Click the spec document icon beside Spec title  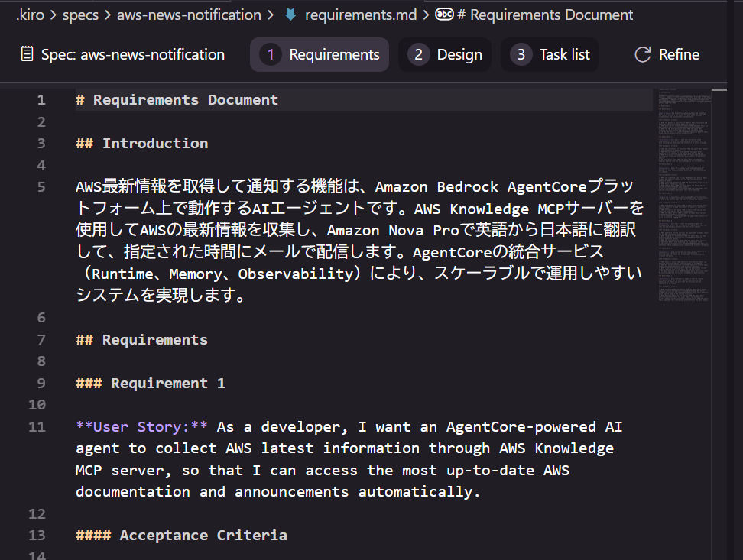pos(28,54)
